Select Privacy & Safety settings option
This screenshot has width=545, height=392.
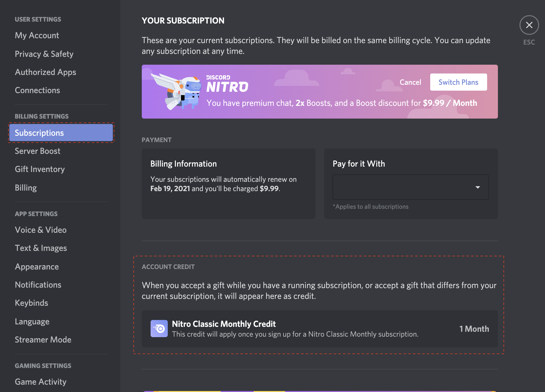coord(44,53)
